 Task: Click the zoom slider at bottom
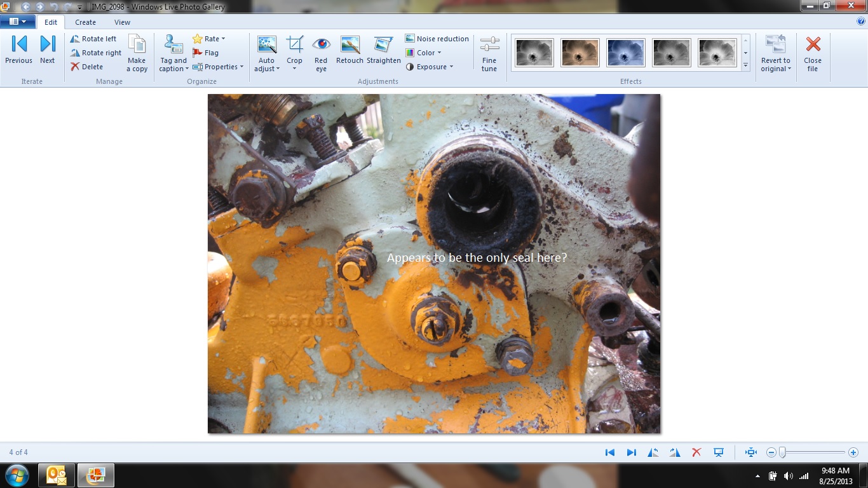[x=812, y=452]
